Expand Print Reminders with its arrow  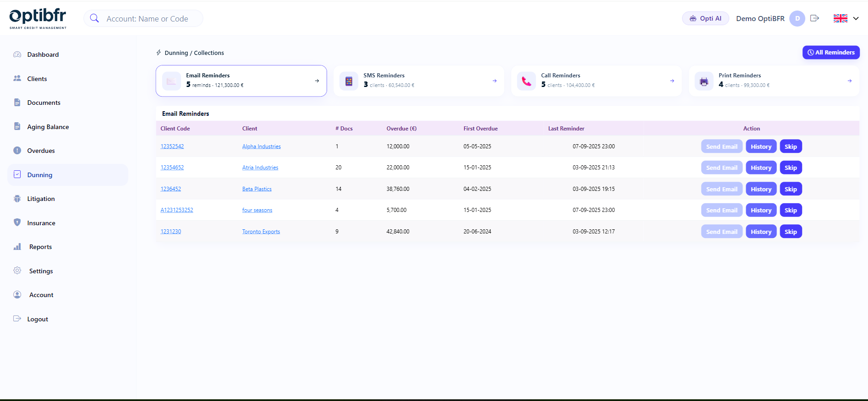click(x=850, y=81)
